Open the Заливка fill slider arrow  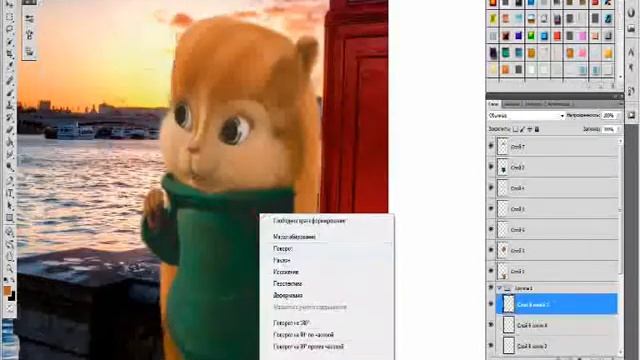click(619, 129)
